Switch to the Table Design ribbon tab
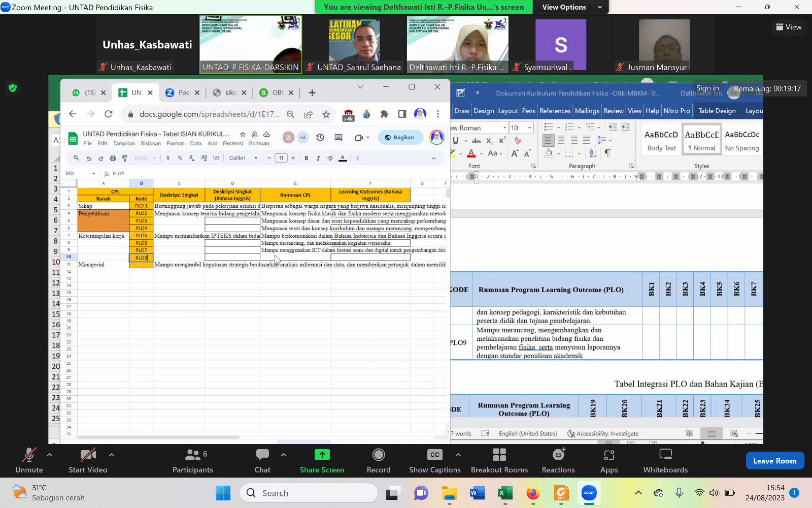 (717, 111)
